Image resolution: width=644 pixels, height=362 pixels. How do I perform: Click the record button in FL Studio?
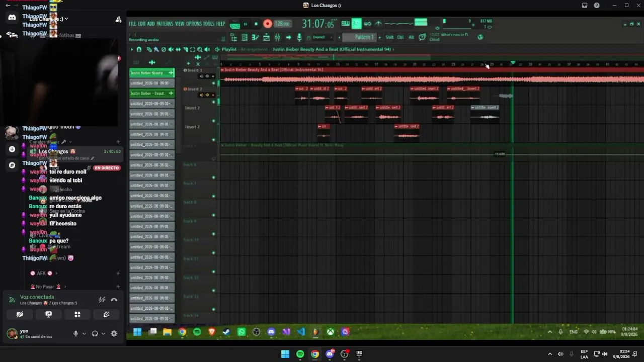(268, 24)
